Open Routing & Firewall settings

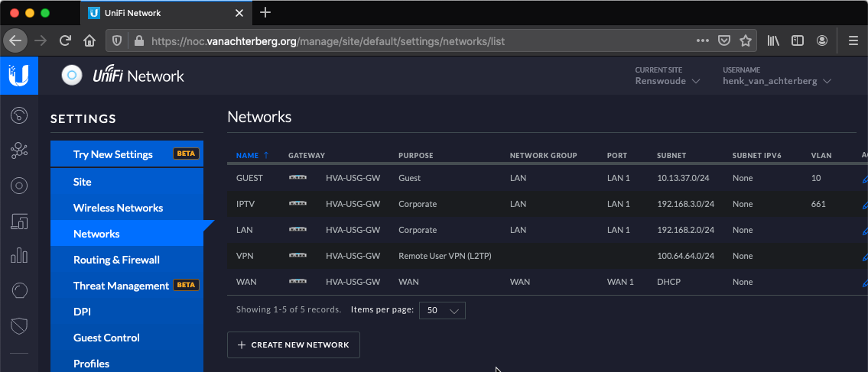(127, 260)
